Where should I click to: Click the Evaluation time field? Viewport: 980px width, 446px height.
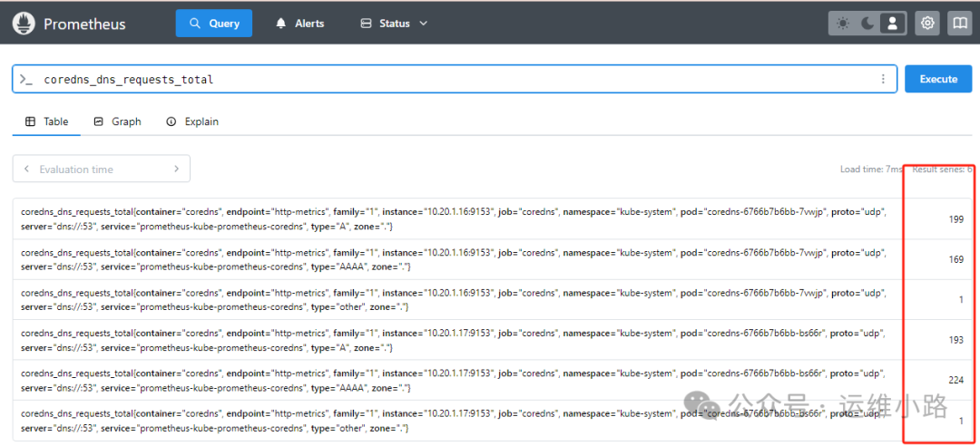102,169
